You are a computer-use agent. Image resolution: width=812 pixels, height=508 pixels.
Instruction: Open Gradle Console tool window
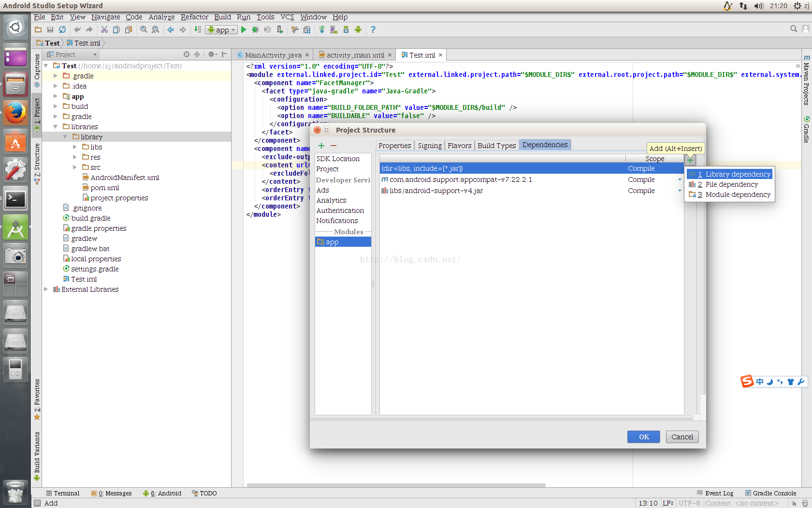(770, 493)
